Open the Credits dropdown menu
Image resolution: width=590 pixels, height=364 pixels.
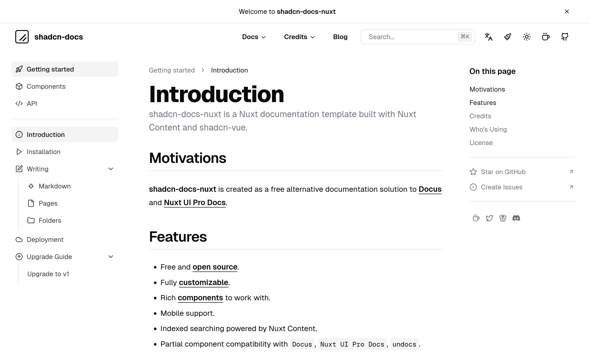299,37
